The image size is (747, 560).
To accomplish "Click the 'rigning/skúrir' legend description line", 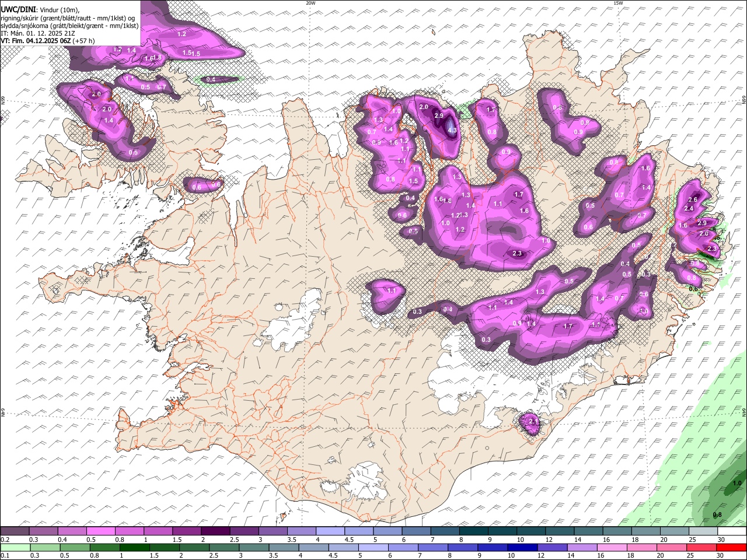I will 69,17.
